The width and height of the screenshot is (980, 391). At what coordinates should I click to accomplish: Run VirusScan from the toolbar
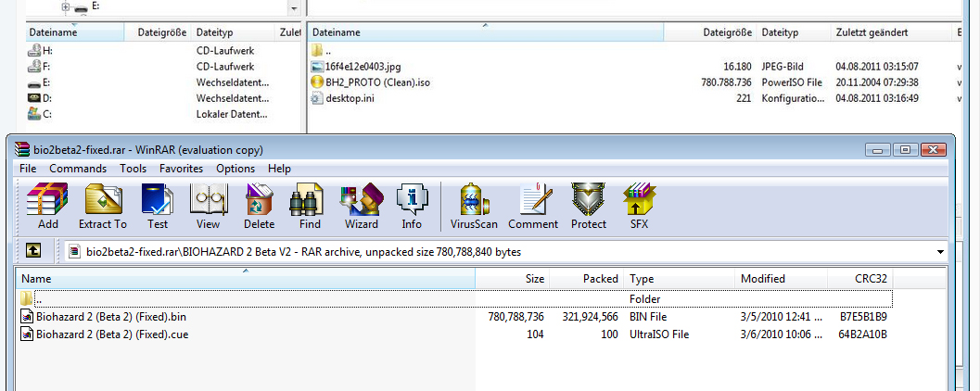click(x=475, y=205)
